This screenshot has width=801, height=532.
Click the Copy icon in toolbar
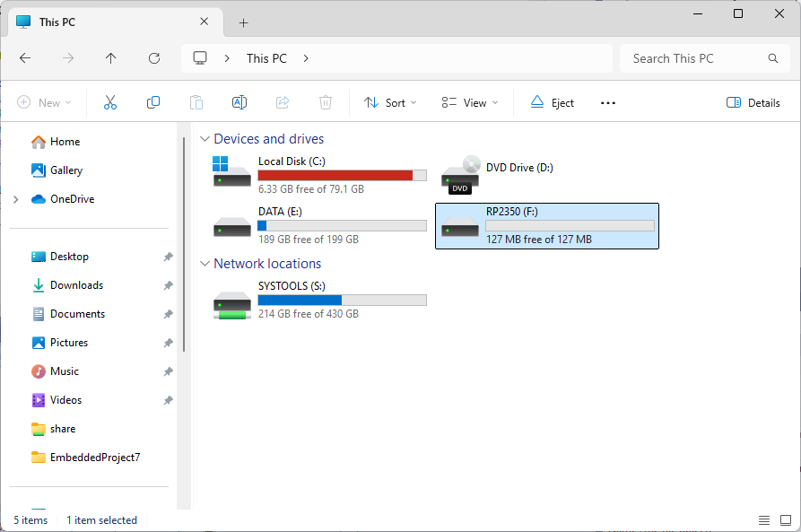click(x=153, y=102)
